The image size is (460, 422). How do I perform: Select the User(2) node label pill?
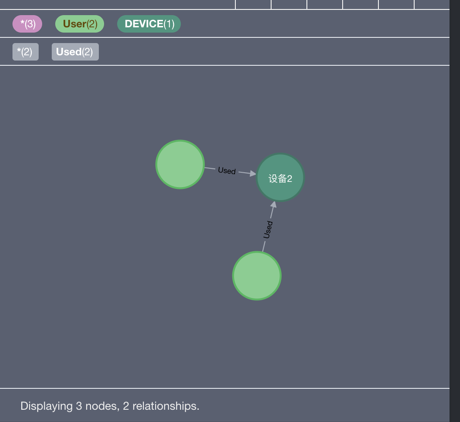(x=80, y=24)
